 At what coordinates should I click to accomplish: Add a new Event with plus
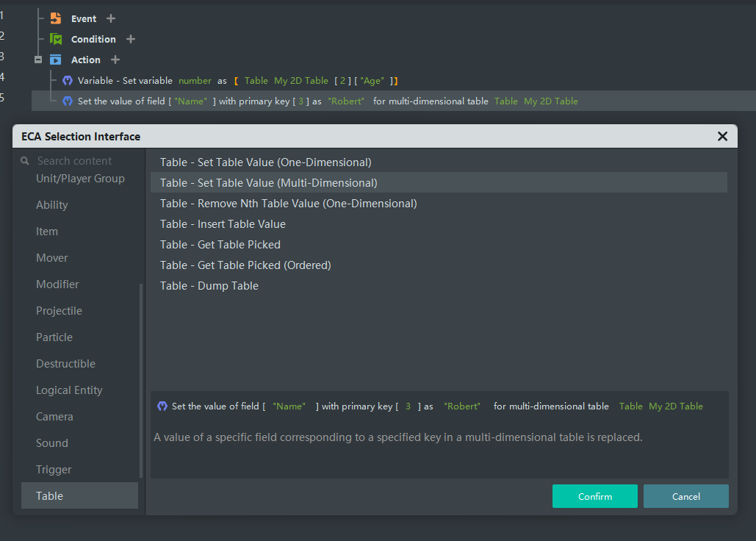click(x=111, y=18)
